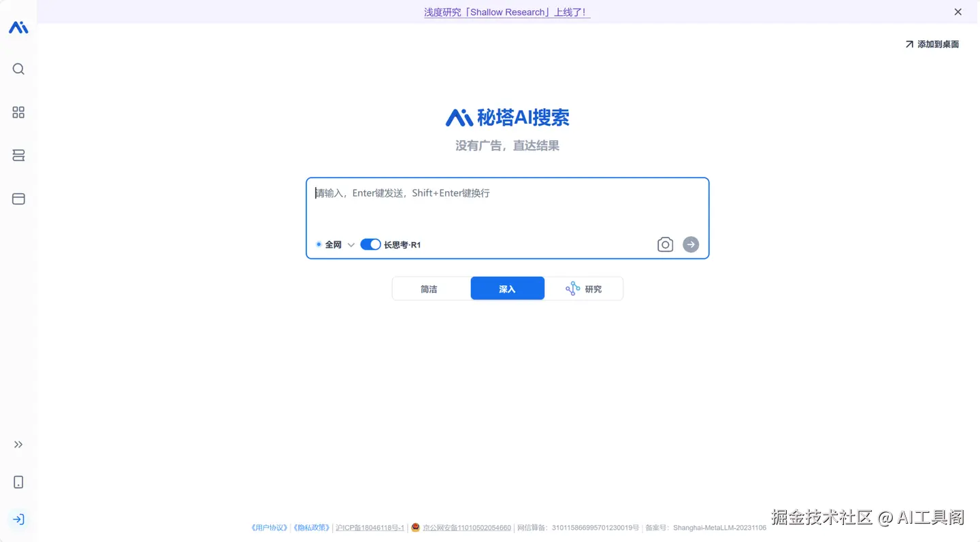This screenshot has width=980, height=542.
Task: Open the mobile phone icon in sidebar
Action: point(18,482)
